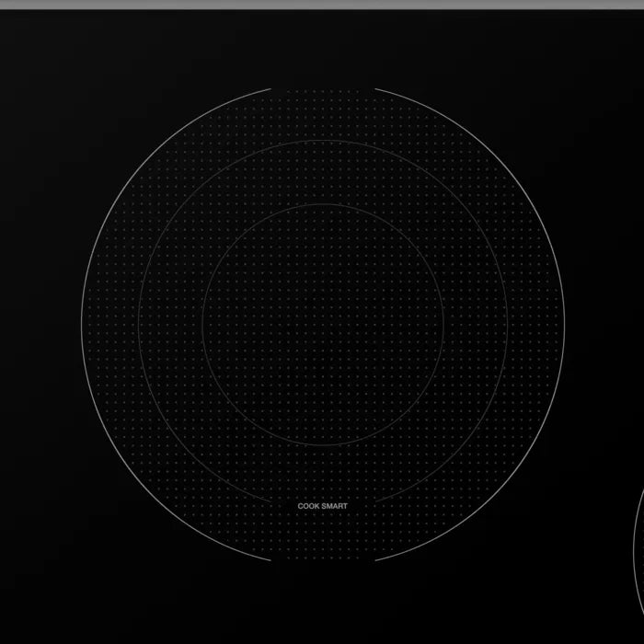The width and height of the screenshot is (644, 644).
Task: Tap the bottom edge of the innermost circle outline
Action: click(323, 446)
